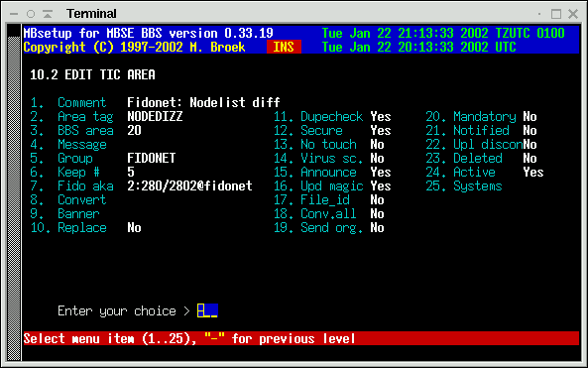
Task: Click the 2:280/2802@fidonet aka value
Action: pos(189,186)
